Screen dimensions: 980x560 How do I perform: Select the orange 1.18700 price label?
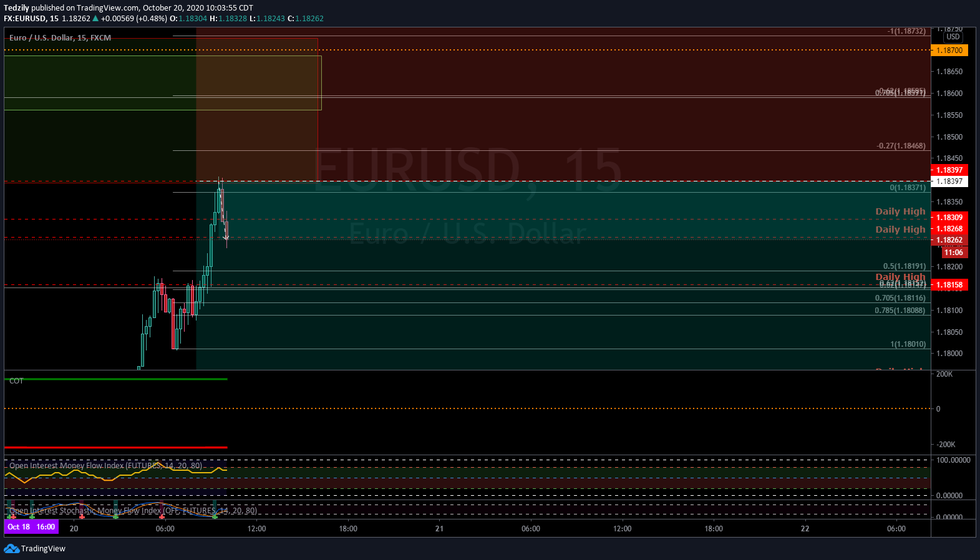click(x=949, y=51)
